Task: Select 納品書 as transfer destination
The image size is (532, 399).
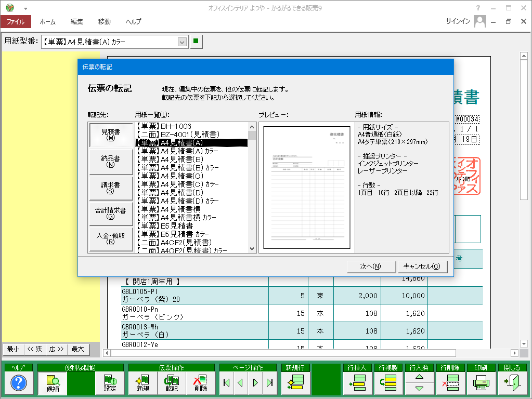Action: tap(111, 162)
